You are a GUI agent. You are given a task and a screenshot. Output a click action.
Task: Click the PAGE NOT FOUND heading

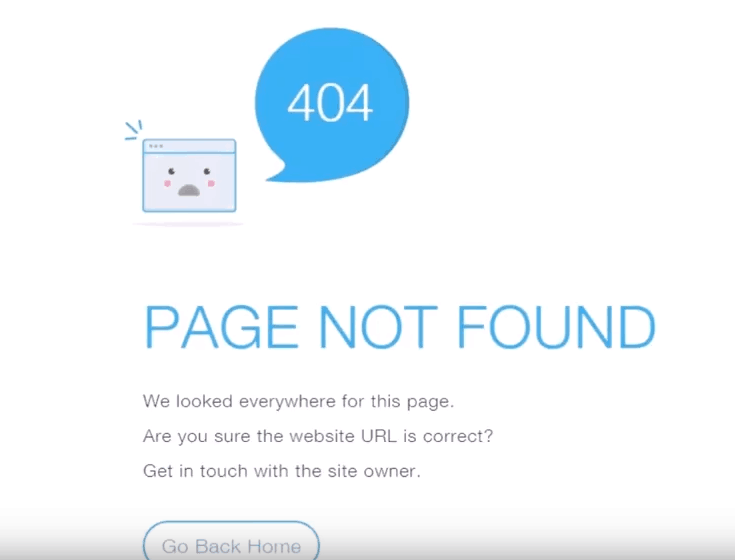[400, 327]
